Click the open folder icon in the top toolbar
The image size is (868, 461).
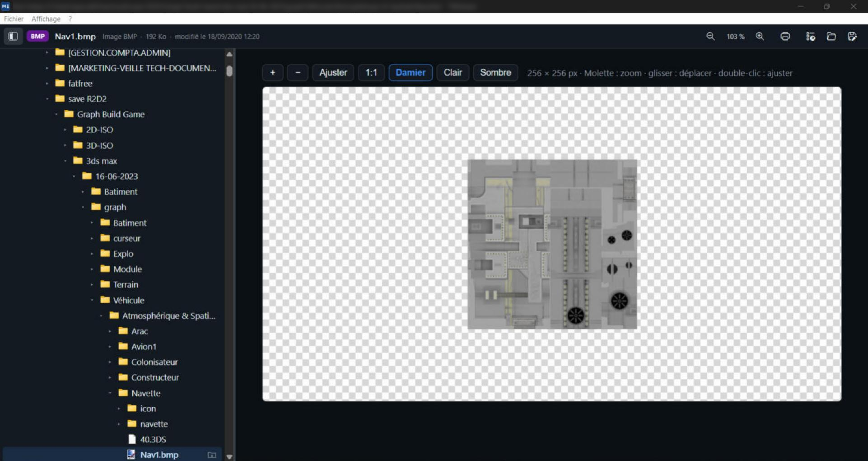831,36
